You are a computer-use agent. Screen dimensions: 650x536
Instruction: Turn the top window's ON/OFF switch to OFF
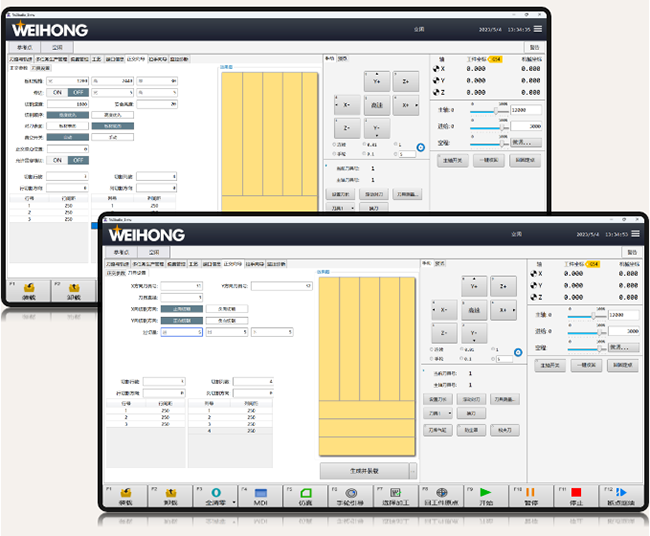point(77,92)
